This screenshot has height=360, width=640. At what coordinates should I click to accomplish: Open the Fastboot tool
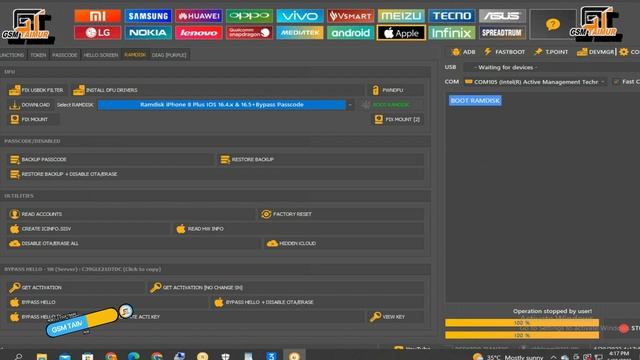tap(504, 52)
